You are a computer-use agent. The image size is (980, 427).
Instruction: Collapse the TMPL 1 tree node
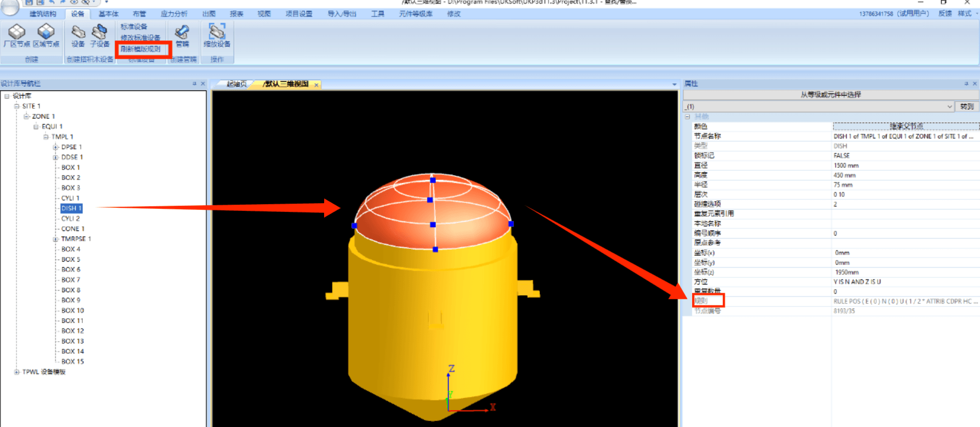click(x=45, y=137)
